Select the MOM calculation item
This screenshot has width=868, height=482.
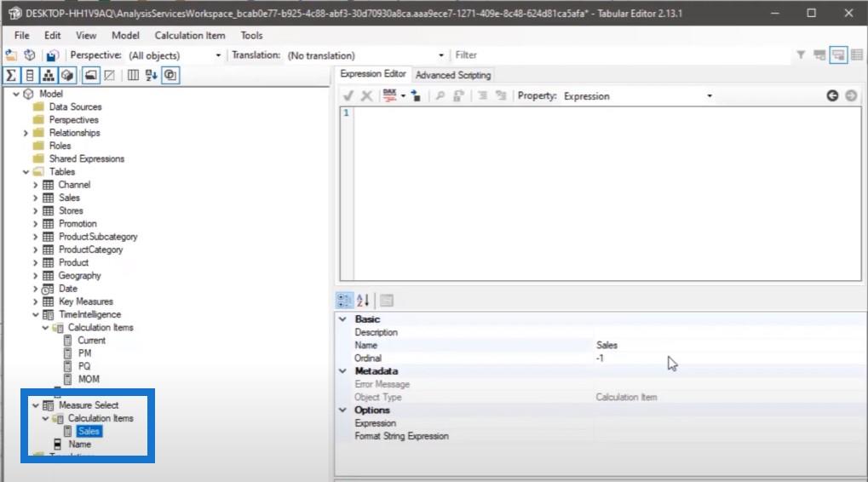pyautogui.click(x=89, y=380)
